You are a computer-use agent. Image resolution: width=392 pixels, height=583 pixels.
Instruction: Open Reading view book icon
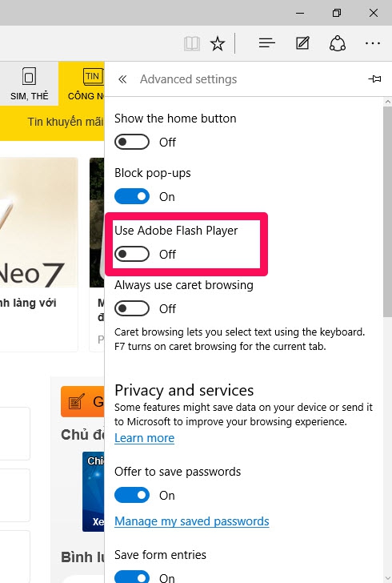[192, 43]
